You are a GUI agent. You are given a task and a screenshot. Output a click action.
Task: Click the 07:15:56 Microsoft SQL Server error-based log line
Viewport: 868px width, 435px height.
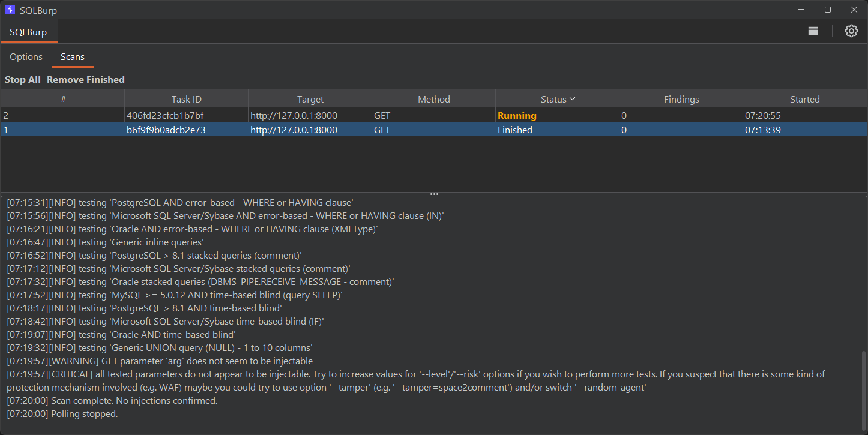pyautogui.click(x=225, y=216)
